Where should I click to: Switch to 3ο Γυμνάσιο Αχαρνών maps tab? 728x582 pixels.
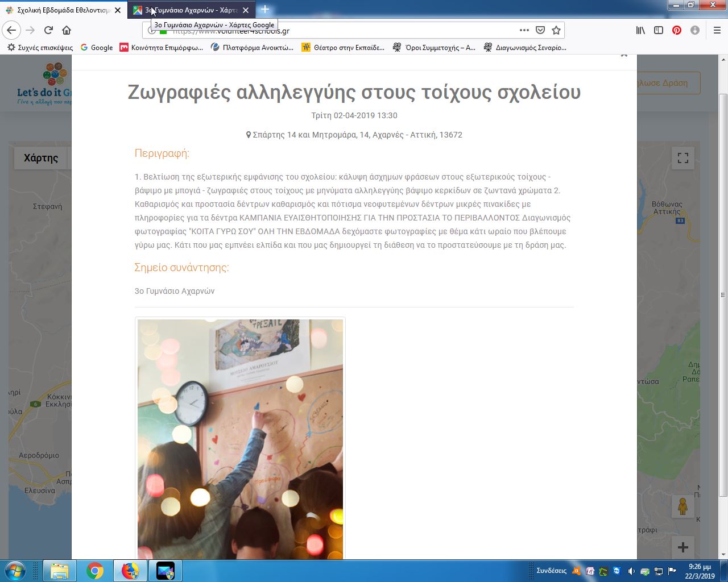click(x=188, y=10)
